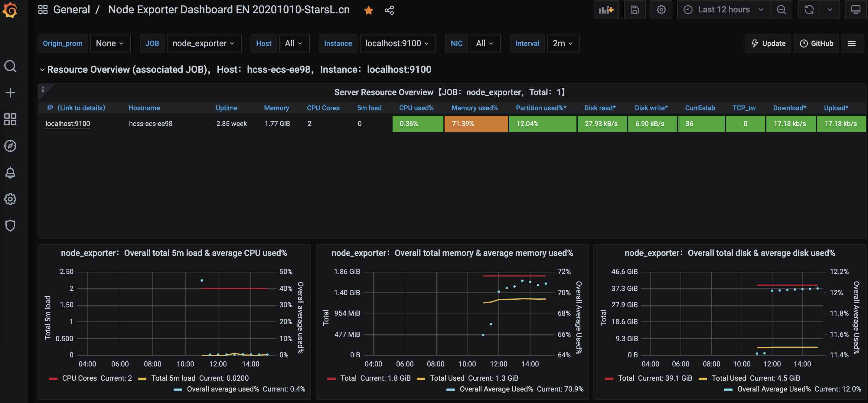Collapse the Resource Overview row

[x=42, y=70]
